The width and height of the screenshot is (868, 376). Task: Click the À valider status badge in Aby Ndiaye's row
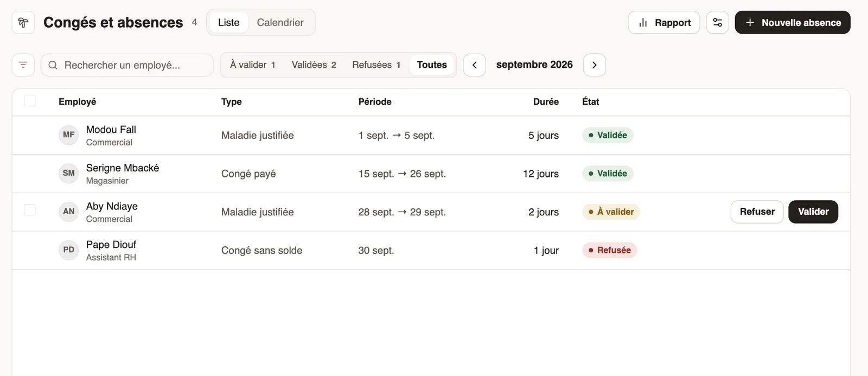click(611, 212)
